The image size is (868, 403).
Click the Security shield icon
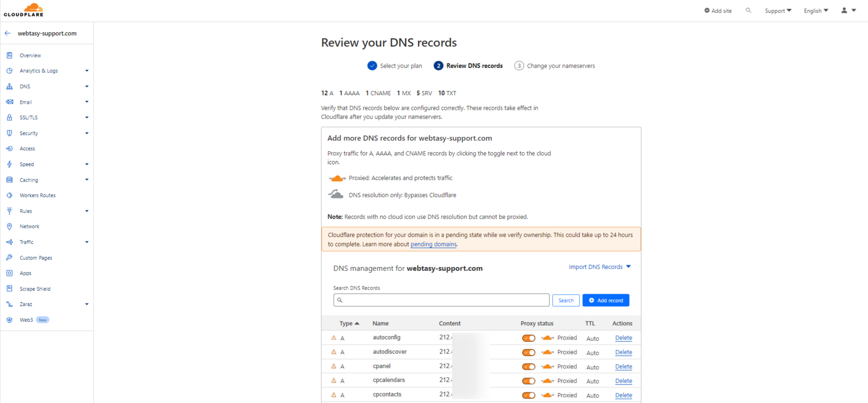tap(9, 133)
